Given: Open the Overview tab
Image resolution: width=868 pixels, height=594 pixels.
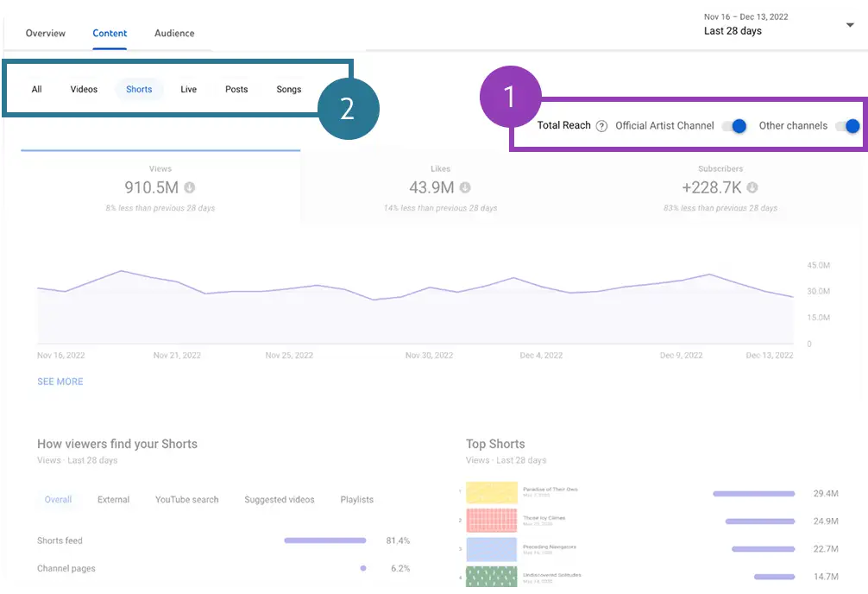Looking at the screenshot, I should pos(46,34).
